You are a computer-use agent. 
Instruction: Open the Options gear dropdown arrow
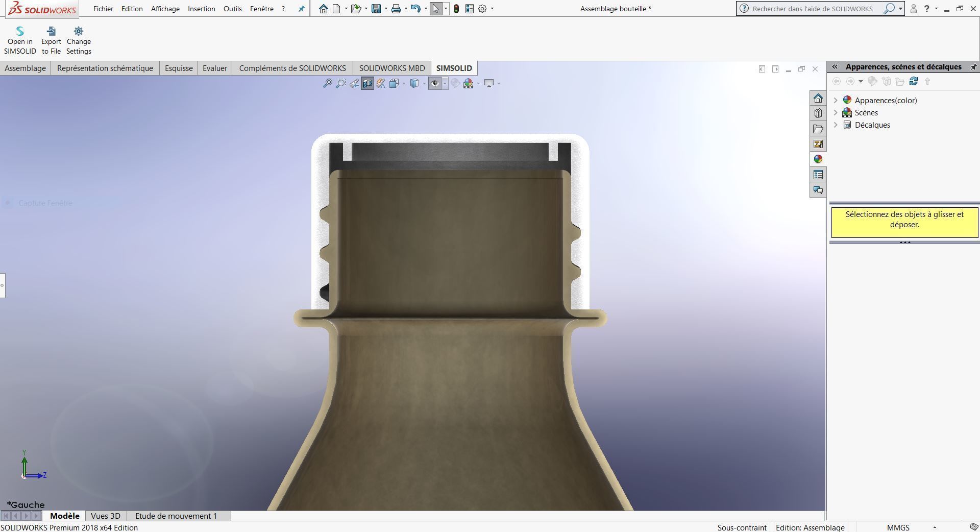(x=492, y=9)
